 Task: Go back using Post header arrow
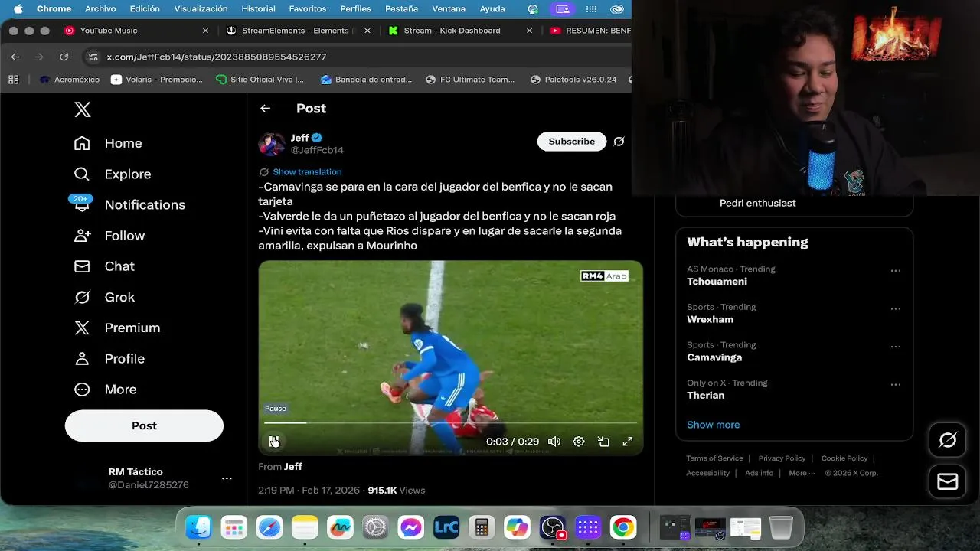pyautogui.click(x=265, y=109)
